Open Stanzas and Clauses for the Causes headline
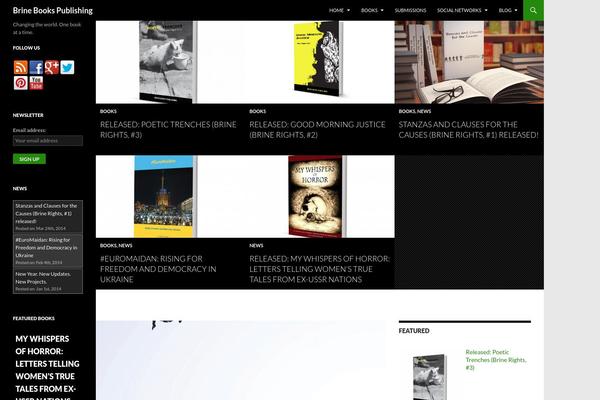600x400 pixels. [x=468, y=129]
